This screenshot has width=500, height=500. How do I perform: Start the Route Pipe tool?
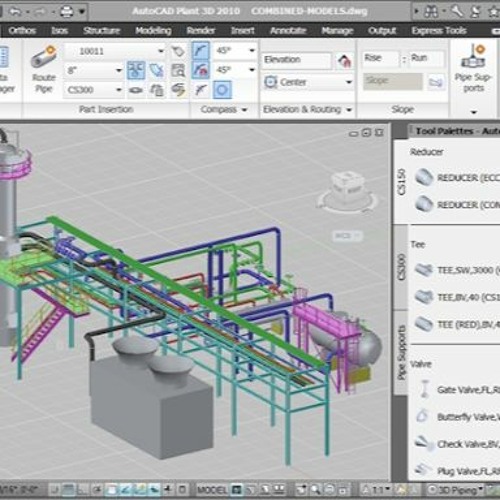tap(44, 69)
